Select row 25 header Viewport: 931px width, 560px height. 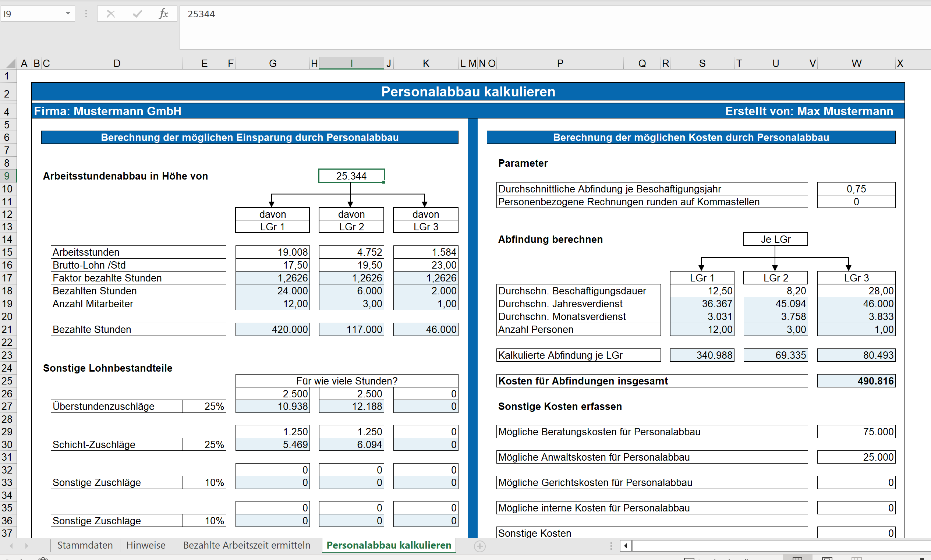tap(8, 381)
